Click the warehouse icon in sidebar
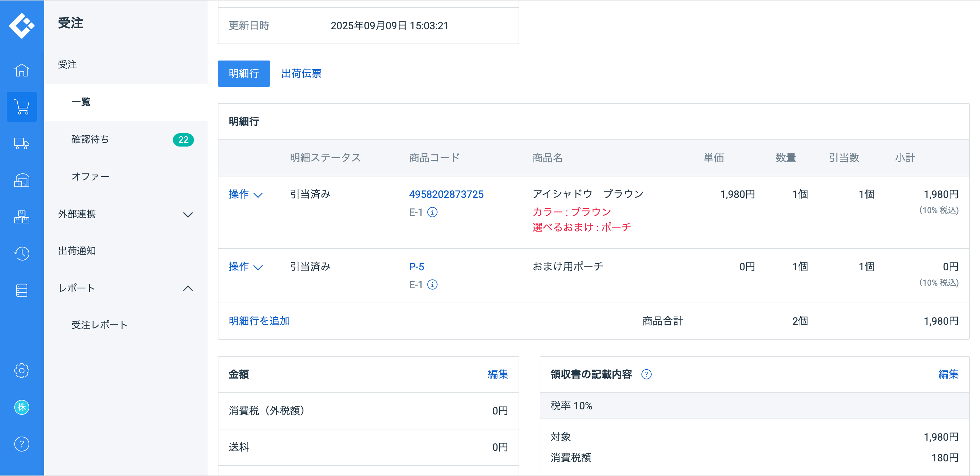The height and width of the screenshot is (476, 980). 22,180
